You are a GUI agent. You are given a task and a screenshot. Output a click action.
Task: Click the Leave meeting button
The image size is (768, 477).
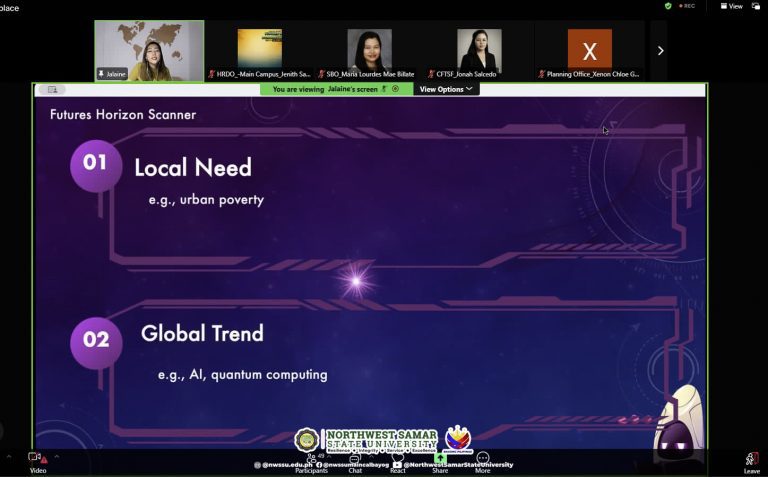[x=752, y=463]
